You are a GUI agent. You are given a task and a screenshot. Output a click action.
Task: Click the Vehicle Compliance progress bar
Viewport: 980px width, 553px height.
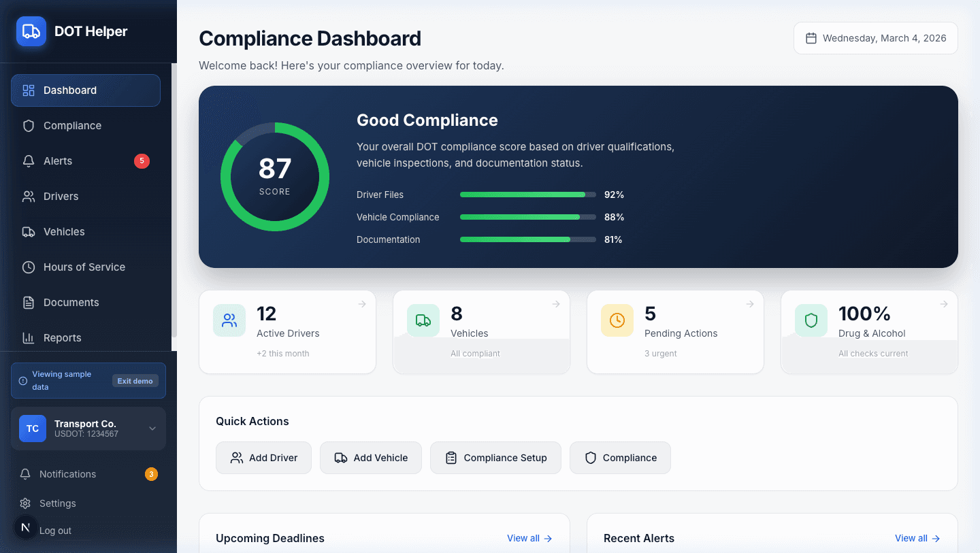(x=527, y=217)
